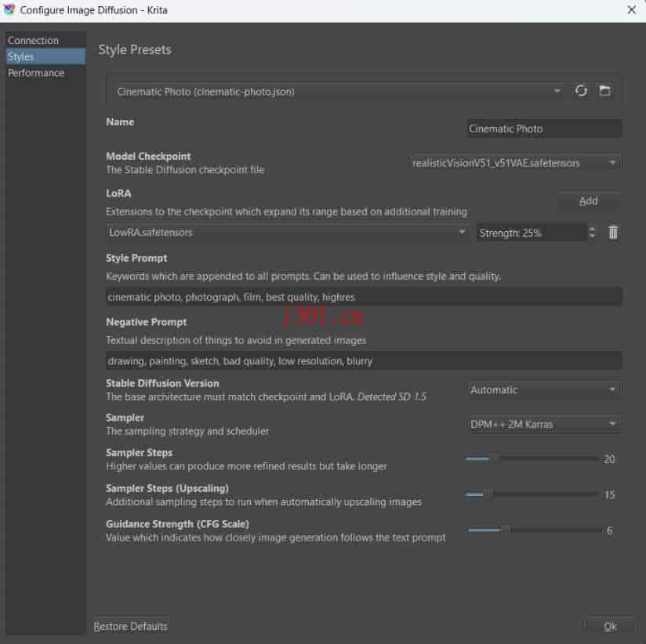Increase LoRA strength with the up arrow

click(x=592, y=229)
